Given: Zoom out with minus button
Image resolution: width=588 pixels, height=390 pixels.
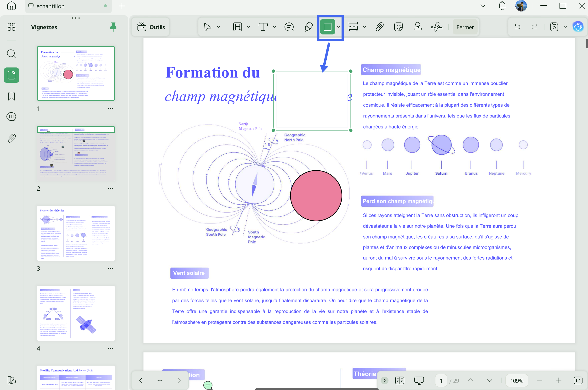Looking at the screenshot, I should [x=539, y=380].
